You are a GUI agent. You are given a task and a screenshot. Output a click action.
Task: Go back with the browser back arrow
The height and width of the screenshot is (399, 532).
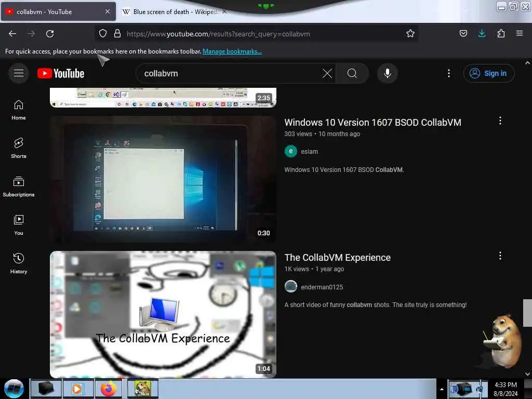tap(12, 34)
